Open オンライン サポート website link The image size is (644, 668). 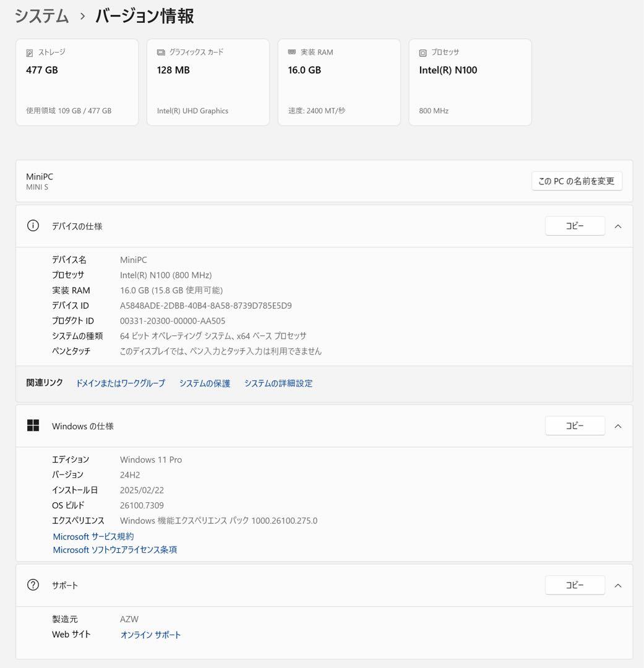point(151,635)
